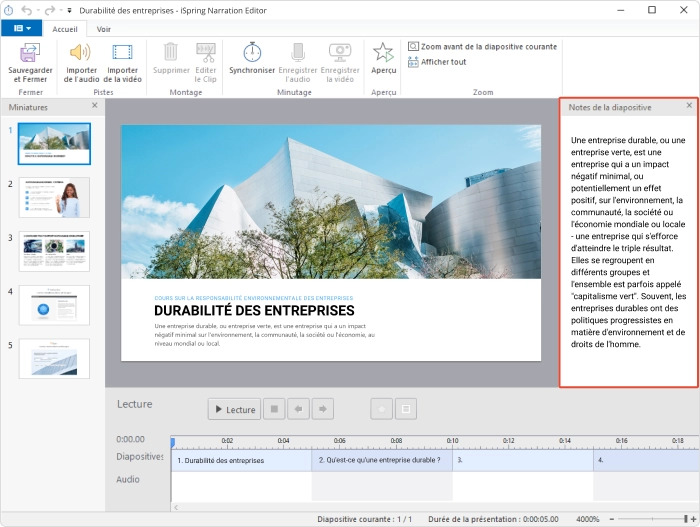Select timeline clip 4

tap(646, 460)
